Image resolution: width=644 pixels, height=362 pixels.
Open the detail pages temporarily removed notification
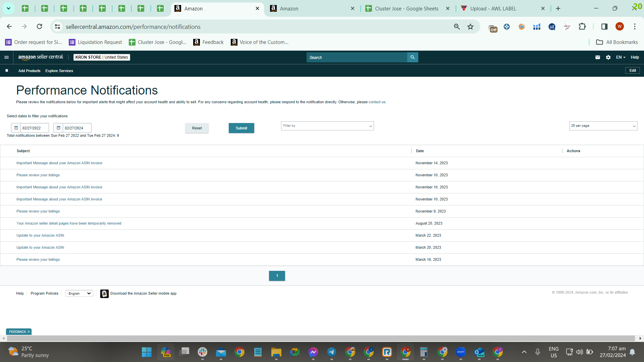(x=69, y=224)
